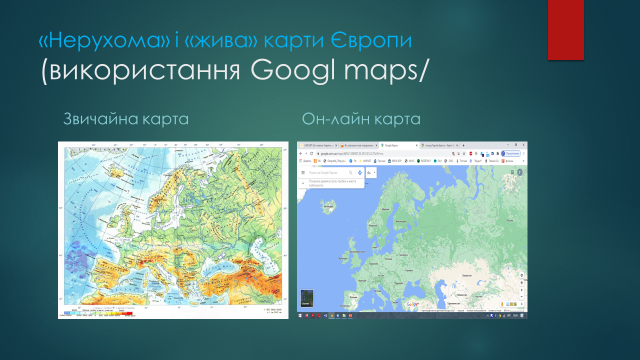Image resolution: width=640 pixels, height=360 pixels.
Task: Open a new browser tab with plus
Action: click(463, 145)
